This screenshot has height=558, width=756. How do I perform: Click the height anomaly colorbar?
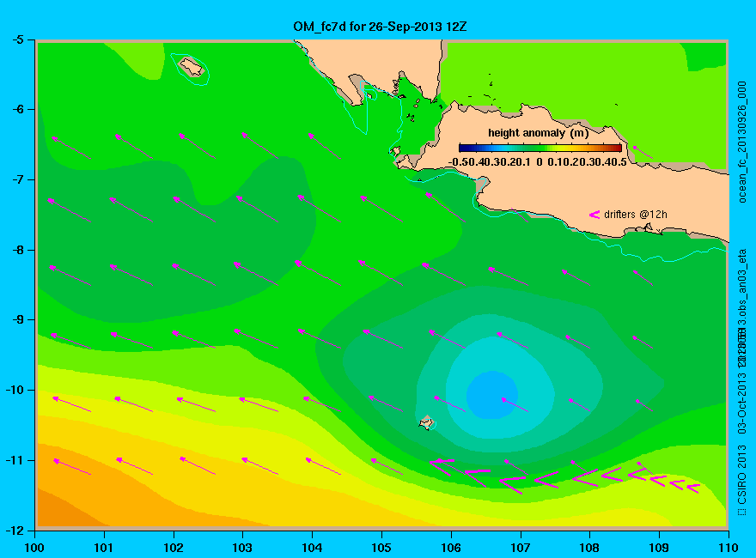pyautogui.click(x=540, y=148)
